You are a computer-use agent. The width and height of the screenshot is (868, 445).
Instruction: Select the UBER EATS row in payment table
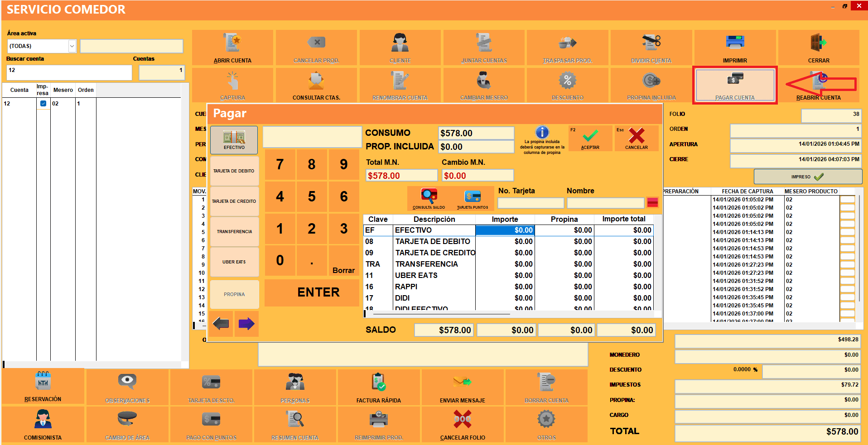[416, 275]
